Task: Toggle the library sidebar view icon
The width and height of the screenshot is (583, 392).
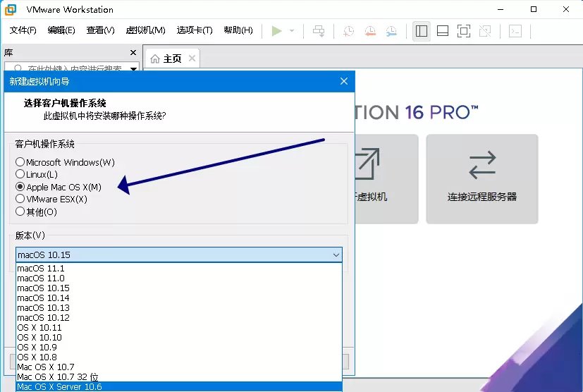Action: [x=422, y=31]
